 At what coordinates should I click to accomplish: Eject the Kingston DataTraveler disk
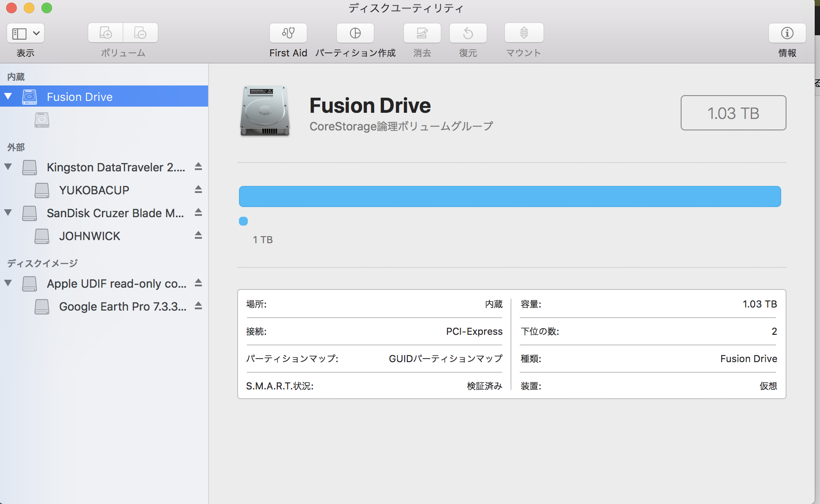[198, 167]
